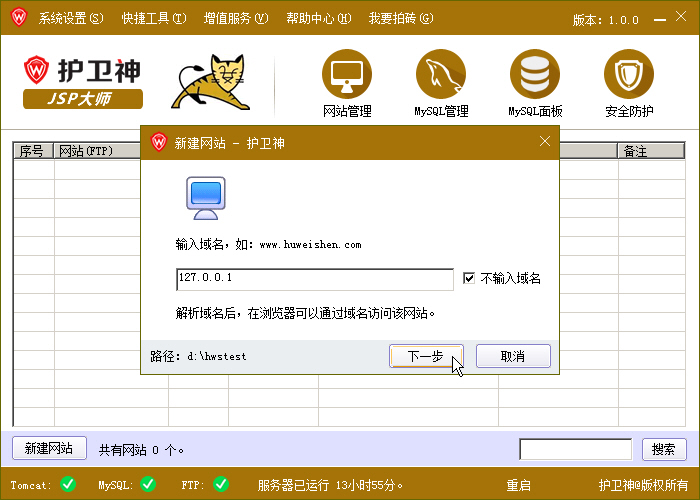Open the 增值服务(V) menu
The height and width of the screenshot is (500, 700).
point(236,18)
